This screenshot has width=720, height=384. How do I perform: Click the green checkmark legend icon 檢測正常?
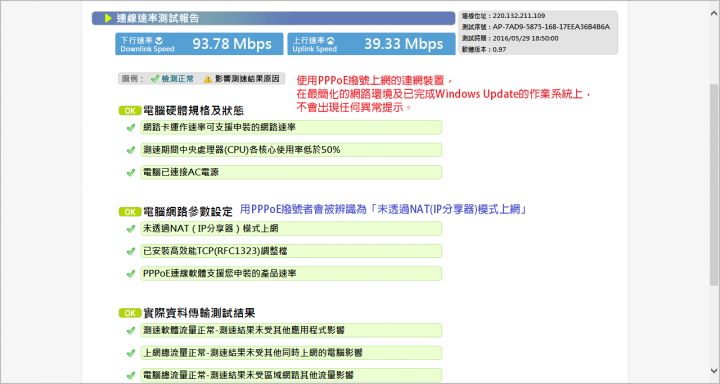(x=155, y=79)
